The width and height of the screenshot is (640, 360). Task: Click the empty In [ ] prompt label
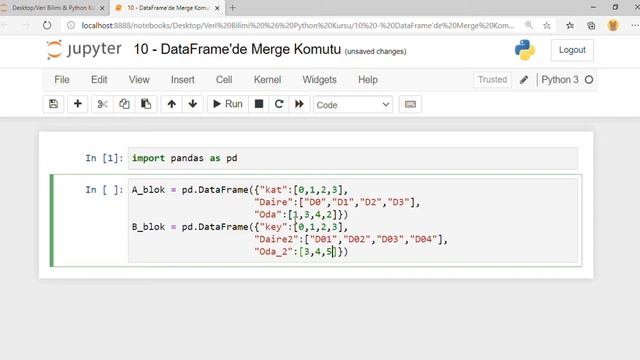click(104, 190)
